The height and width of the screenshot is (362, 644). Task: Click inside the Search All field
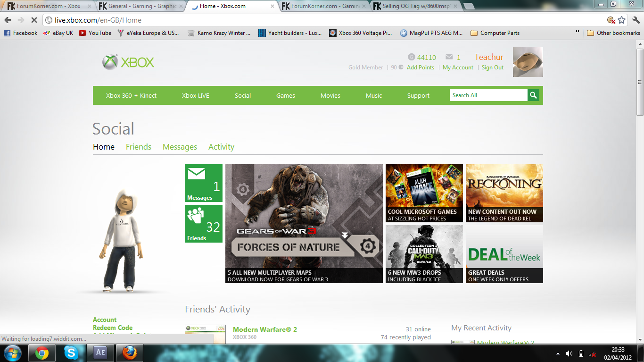(x=488, y=95)
